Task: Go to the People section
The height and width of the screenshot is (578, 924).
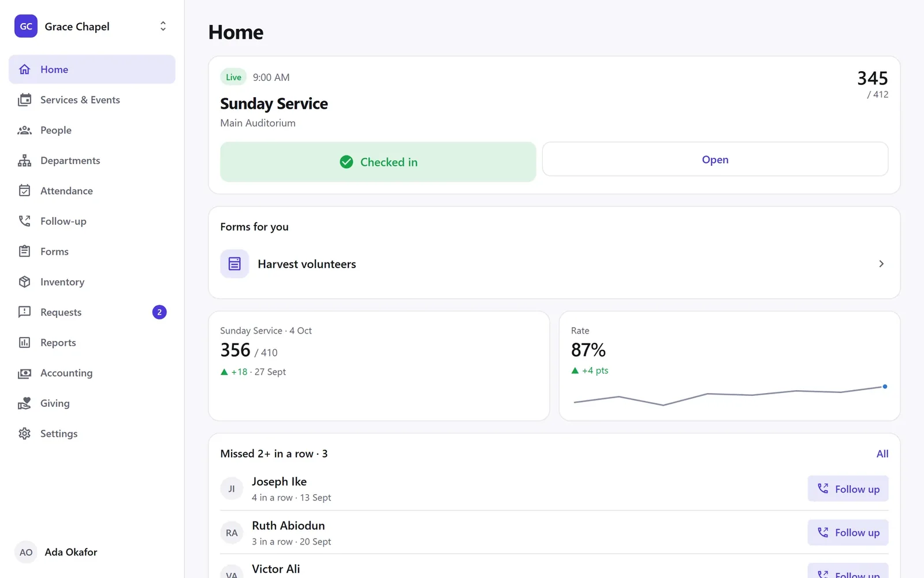Action: point(92,130)
